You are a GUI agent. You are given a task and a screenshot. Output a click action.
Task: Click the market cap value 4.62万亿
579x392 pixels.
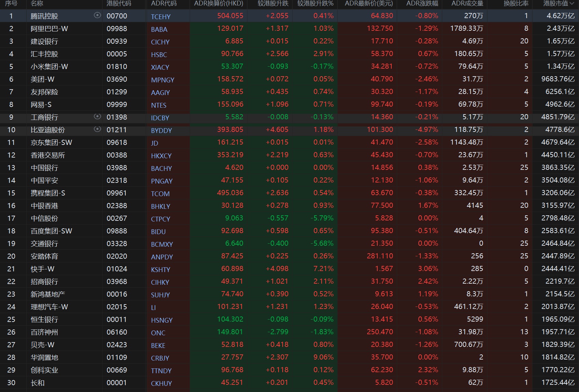tap(561, 16)
